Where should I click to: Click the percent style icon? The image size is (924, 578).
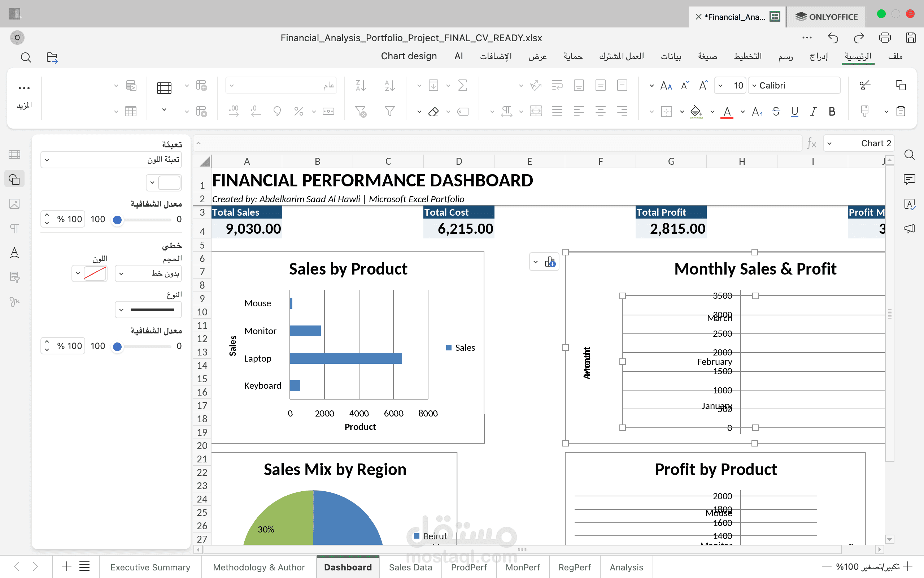pos(298,112)
